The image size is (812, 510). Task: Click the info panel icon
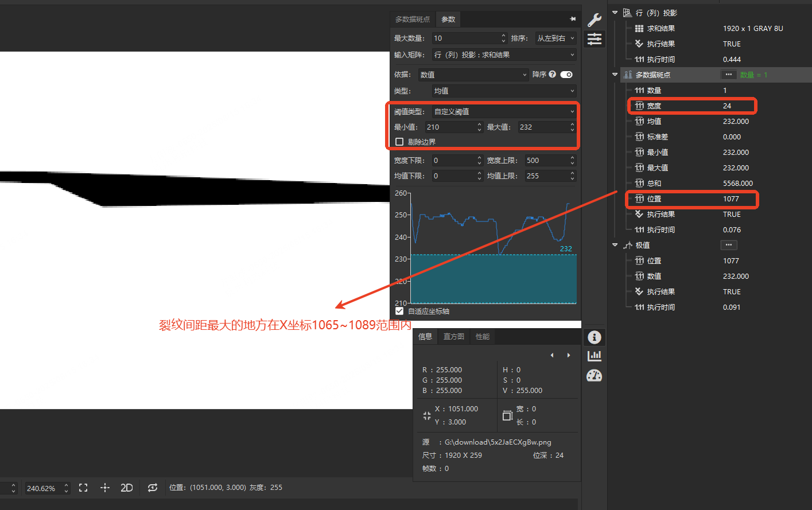coord(595,337)
